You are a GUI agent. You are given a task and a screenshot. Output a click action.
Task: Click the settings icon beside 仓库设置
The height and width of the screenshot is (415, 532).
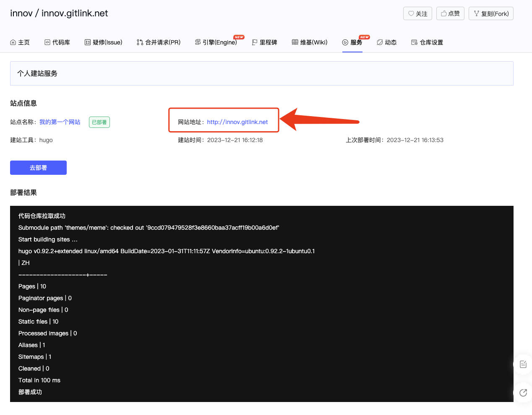click(415, 42)
